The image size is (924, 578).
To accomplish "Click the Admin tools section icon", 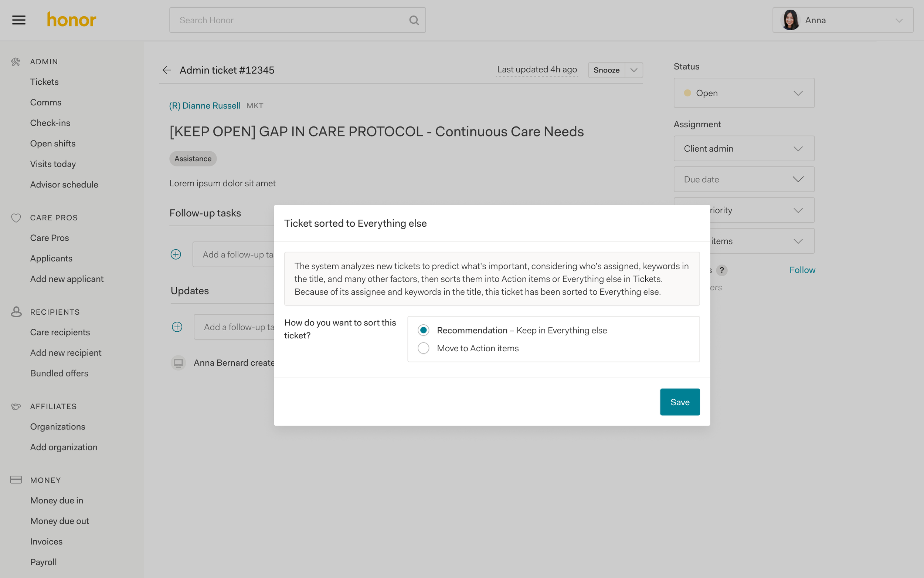I will (16, 61).
